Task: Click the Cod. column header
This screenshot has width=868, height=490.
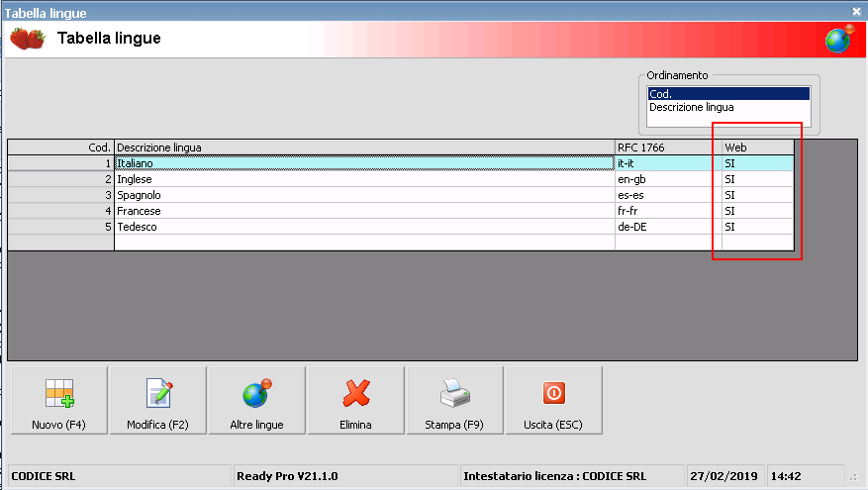Action: [x=61, y=147]
